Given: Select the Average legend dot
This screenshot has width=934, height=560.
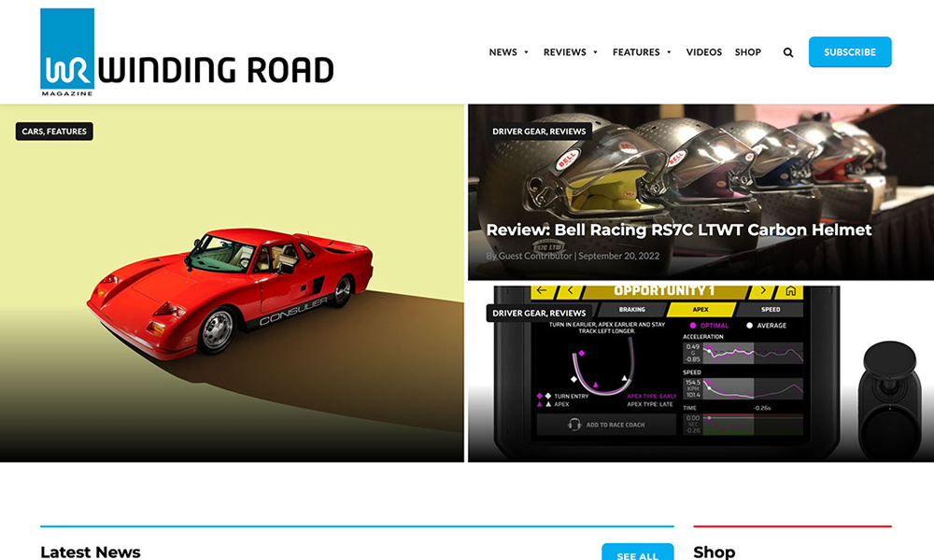Looking at the screenshot, I should click(749, 326).
